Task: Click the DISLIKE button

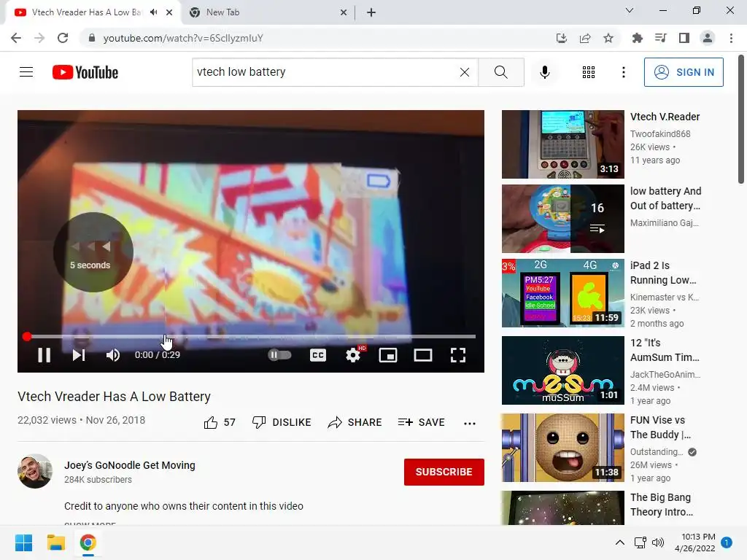Action: [x=282, y=422]
